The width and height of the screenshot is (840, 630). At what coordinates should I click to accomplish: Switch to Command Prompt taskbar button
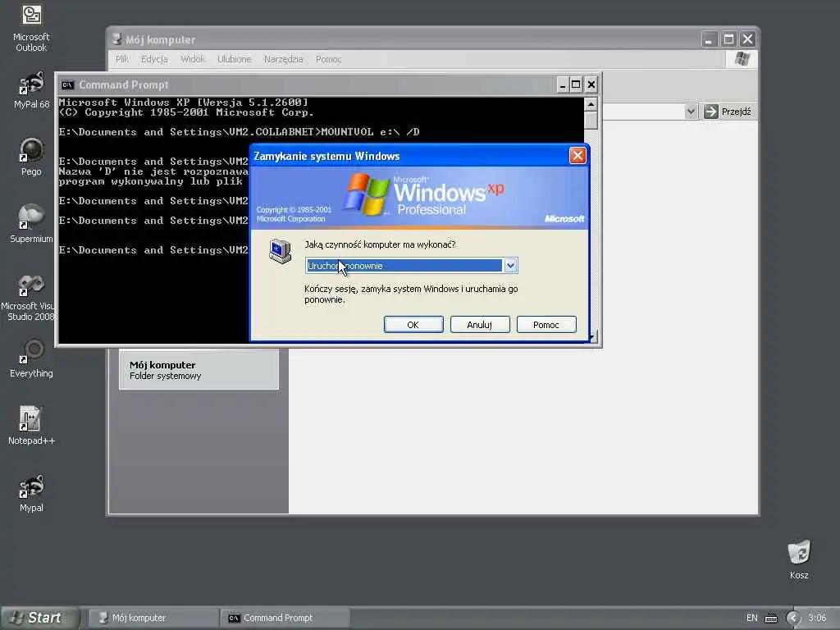coord(285,618)
